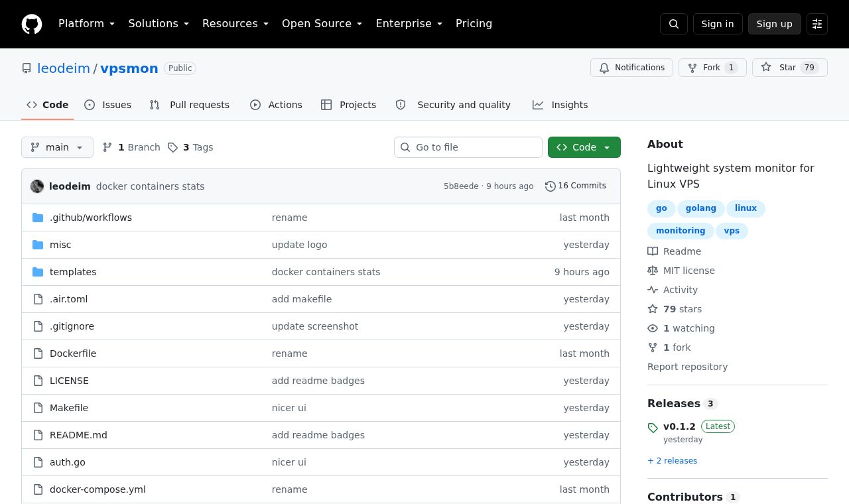The width and height of the screenshot is (849, 504).
Task: Open the vpsmon repository link
Action: click(129, 68)
